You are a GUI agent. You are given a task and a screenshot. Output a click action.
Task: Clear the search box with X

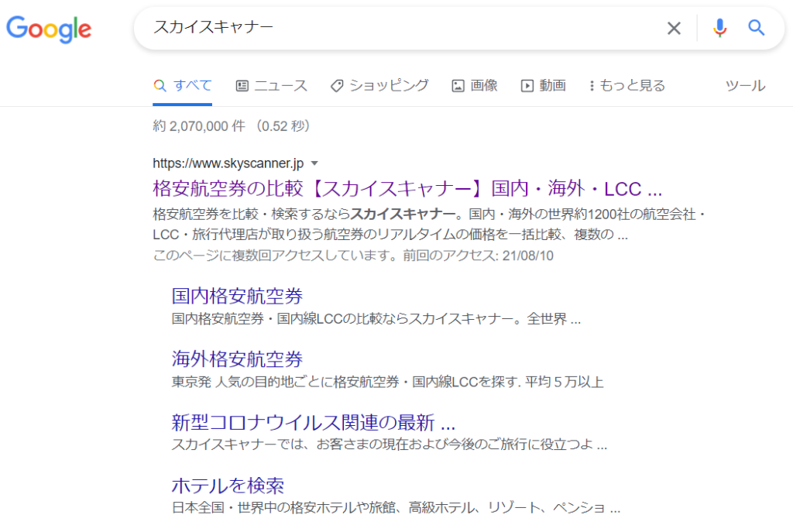[x=674, y=28]
